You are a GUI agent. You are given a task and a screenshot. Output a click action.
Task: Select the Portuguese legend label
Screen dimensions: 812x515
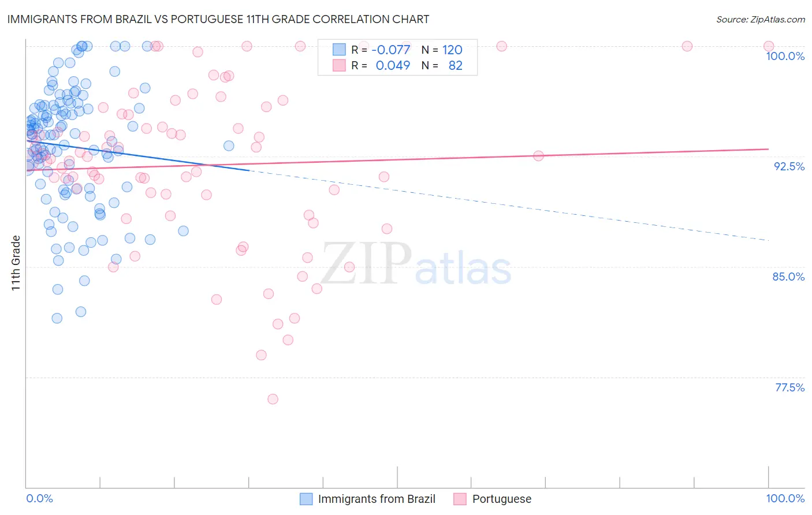pos(502,499)
